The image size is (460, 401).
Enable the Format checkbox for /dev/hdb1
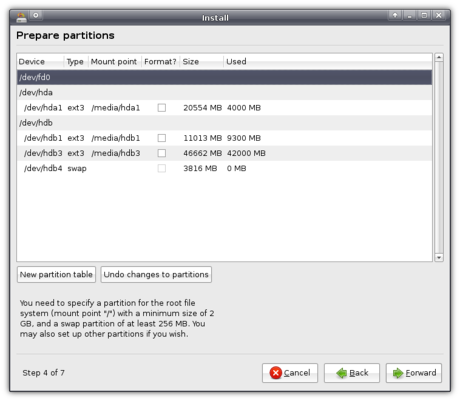point(162,138)
